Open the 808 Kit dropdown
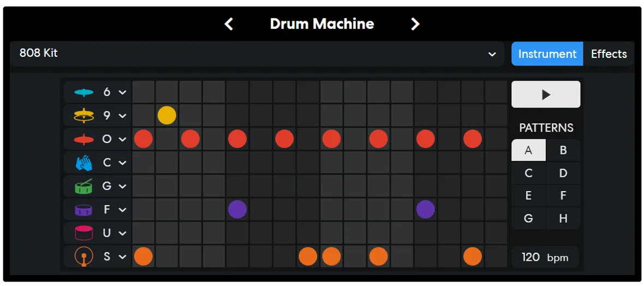This screenshot has height=286, width=644. (257, 54)
